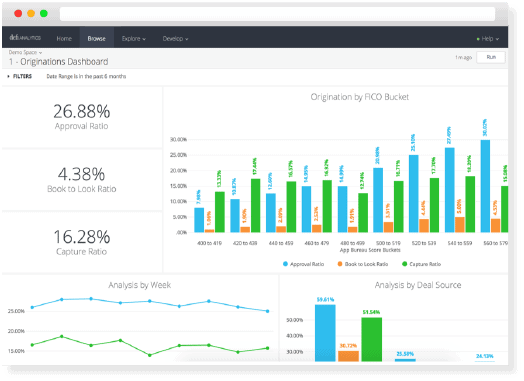Toggle Capture Ratio legend green dot
The image size is (524, 381).
(x=404, y=264)
